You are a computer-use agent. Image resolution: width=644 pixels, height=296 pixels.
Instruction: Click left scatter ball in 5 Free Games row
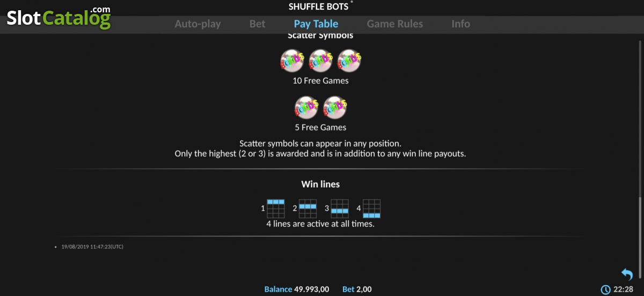click(x=306, y=108)
